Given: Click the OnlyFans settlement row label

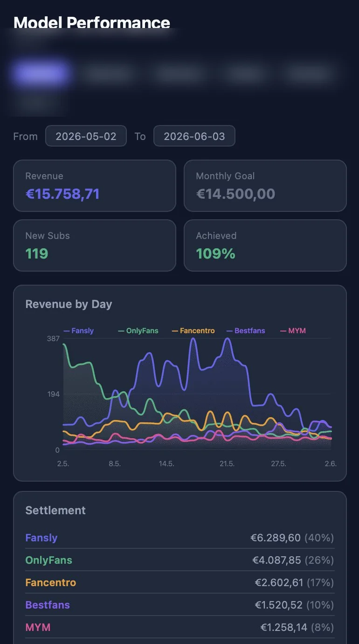Looking at the screenshot, I should tap(49, 560).
